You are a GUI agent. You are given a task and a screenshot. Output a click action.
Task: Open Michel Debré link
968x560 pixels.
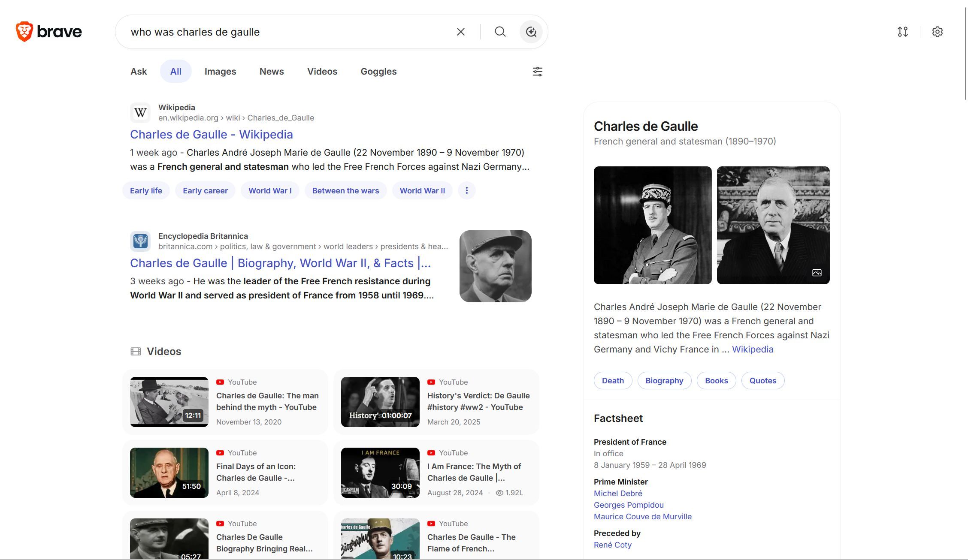(618, 494)
